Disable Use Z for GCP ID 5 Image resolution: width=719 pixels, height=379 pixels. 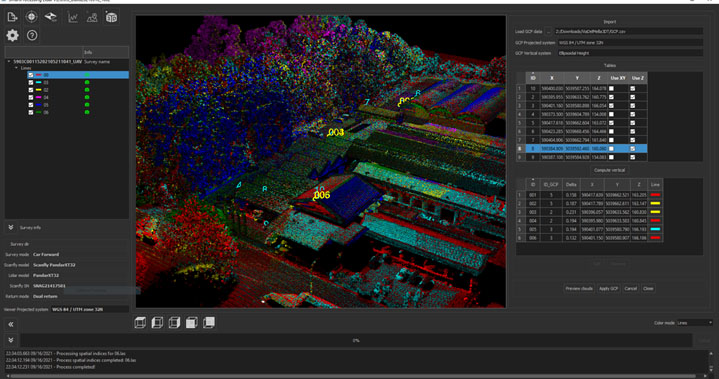[x=633, y=123]
